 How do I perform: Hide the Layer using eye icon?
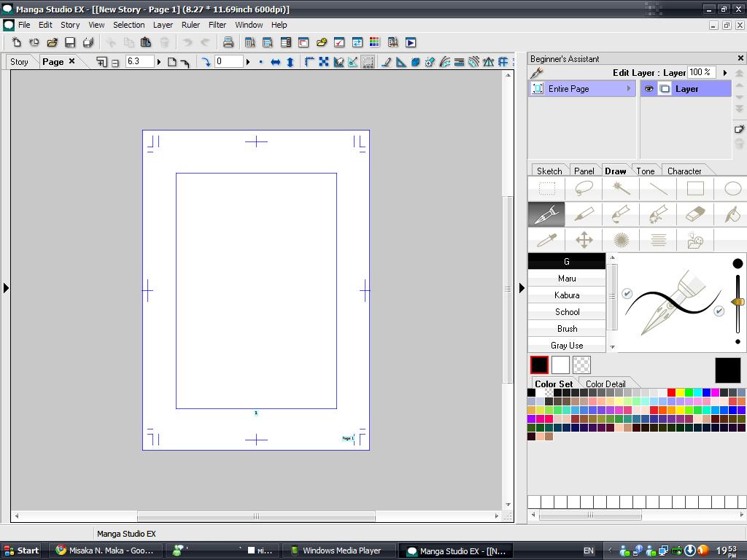tap(649, 89)
